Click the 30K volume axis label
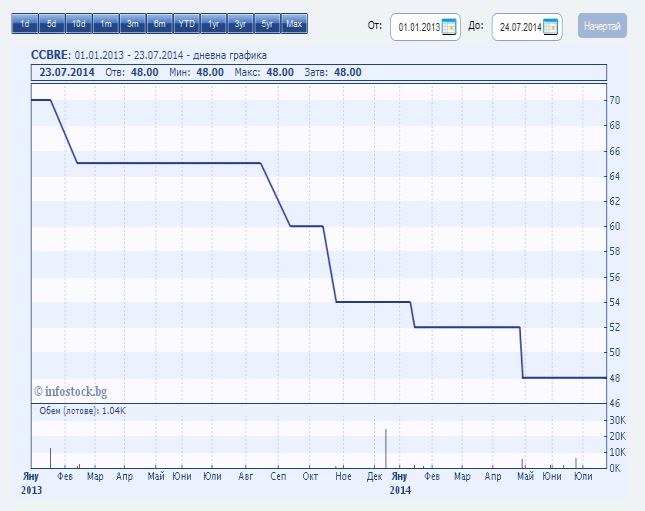 [617, 420]
